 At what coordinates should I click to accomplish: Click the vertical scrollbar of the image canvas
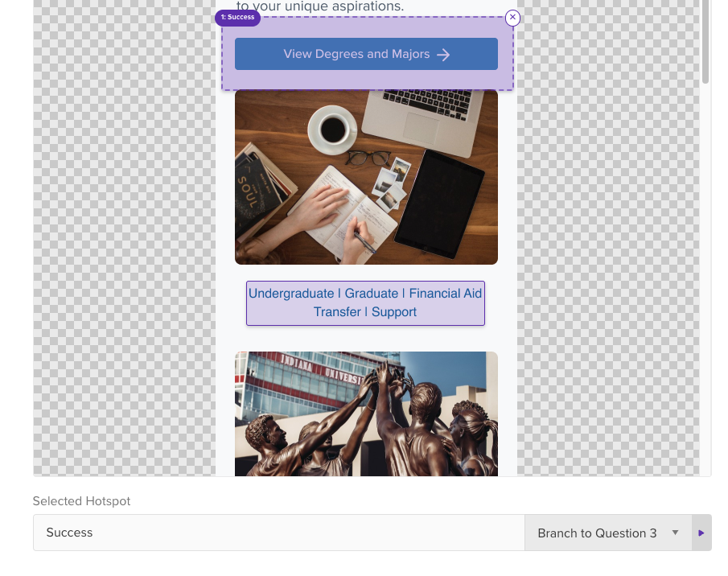coord(705,42)
